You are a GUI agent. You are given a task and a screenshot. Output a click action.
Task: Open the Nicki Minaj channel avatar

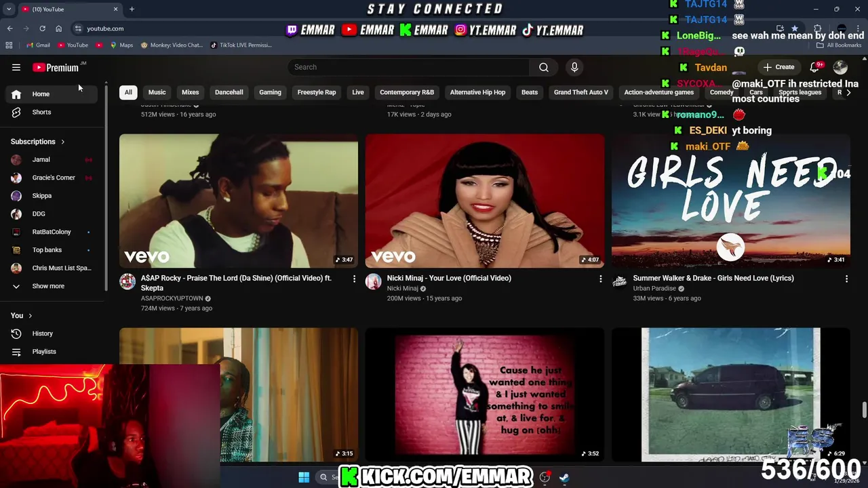374,281
